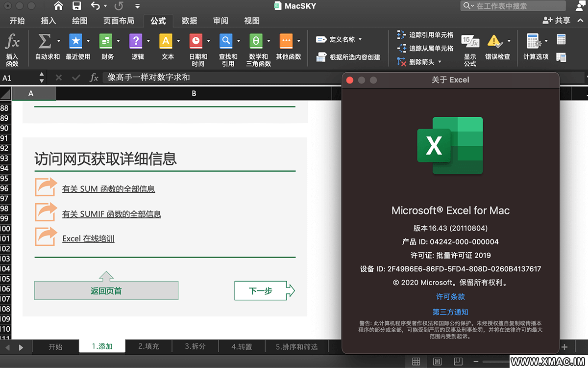Expand the 错误检查 dropdown arrow
588x368 pixels.
pos(509,41)
